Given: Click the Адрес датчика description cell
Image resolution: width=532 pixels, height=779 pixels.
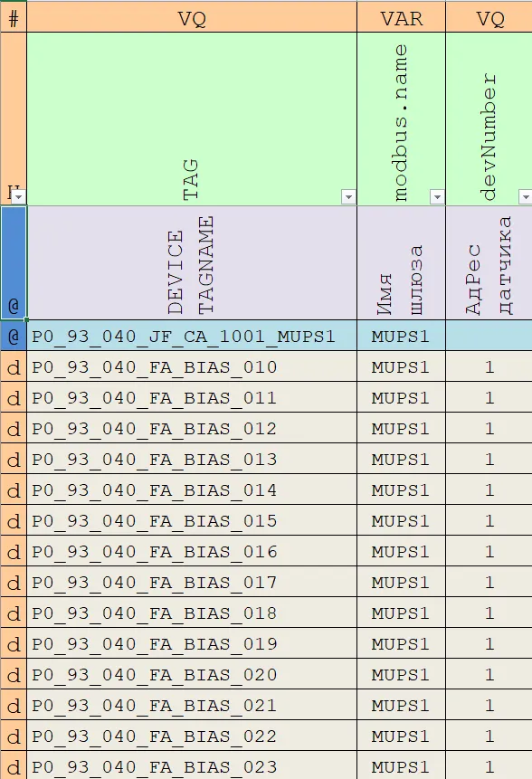Looking at the screenshot, I should point(489,263).
